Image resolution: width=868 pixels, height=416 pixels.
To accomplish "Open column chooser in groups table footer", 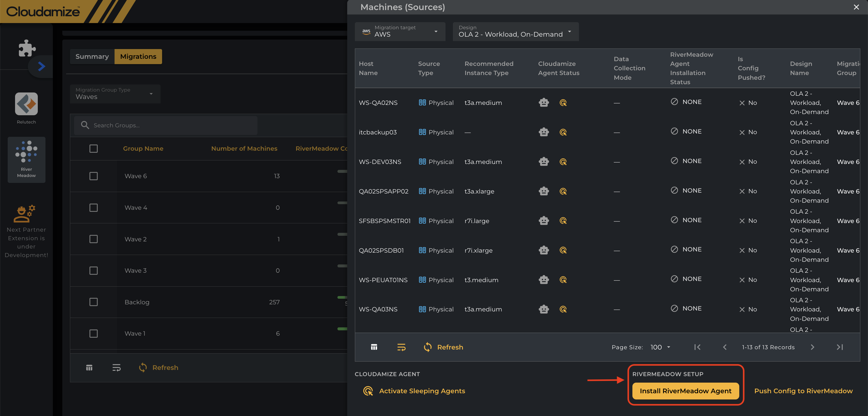I will point(89,368).
